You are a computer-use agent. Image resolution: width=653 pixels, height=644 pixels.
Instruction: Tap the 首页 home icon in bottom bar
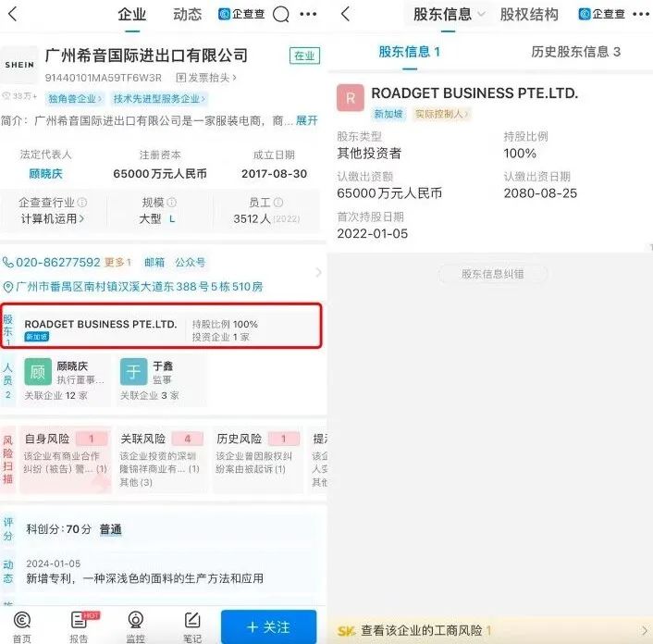21,625
